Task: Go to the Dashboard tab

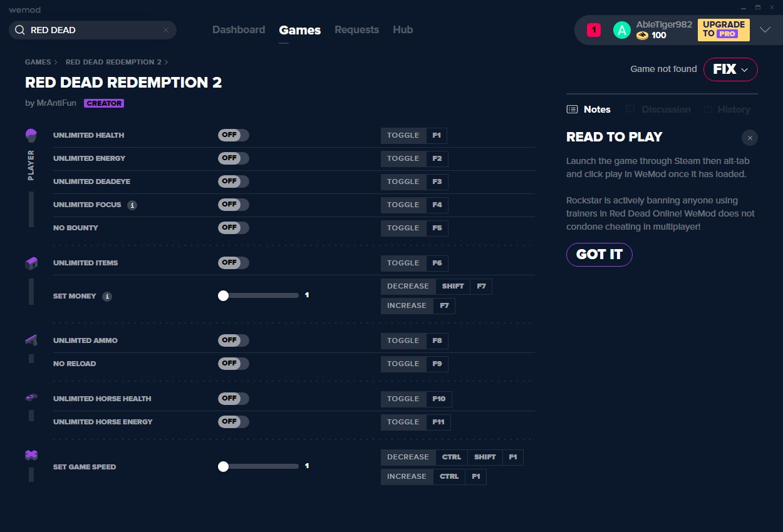Action: pyautogui.click(x=239, y=29)
